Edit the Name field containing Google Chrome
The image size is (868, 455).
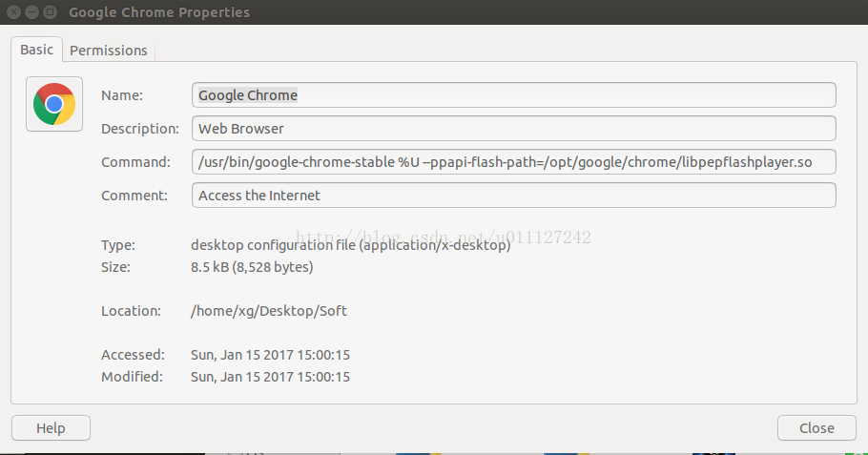tap(514, 95)
